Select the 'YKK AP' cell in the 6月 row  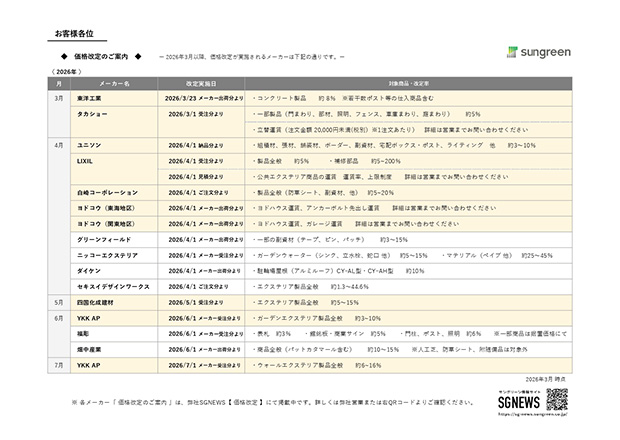(114, 319)
